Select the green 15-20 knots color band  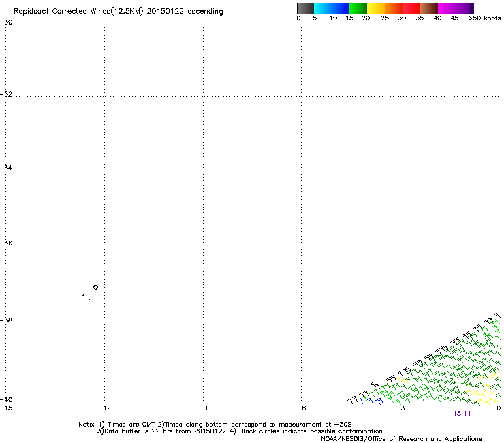pos(358,8)
